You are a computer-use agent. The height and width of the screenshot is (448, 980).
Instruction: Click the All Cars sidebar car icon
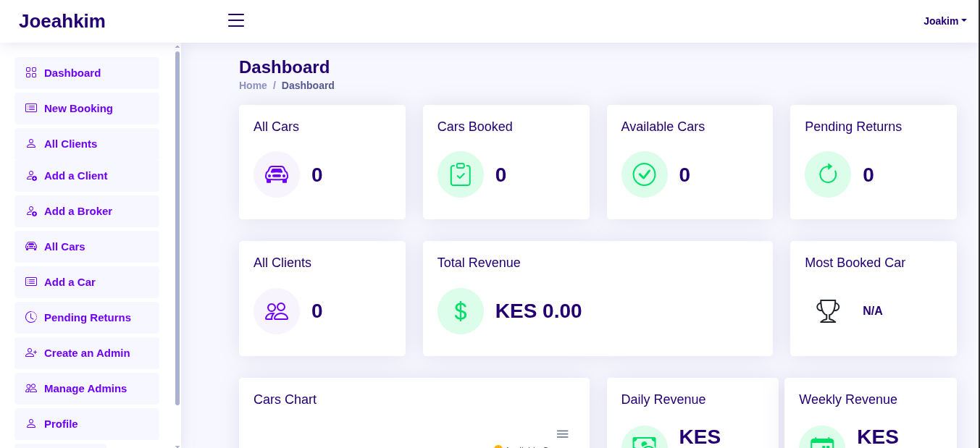pos(30,246)
